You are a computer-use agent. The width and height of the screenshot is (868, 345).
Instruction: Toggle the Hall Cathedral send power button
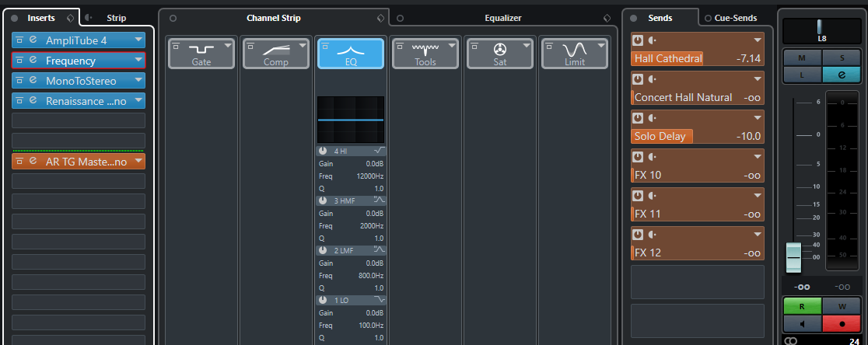tap(639, 40)
